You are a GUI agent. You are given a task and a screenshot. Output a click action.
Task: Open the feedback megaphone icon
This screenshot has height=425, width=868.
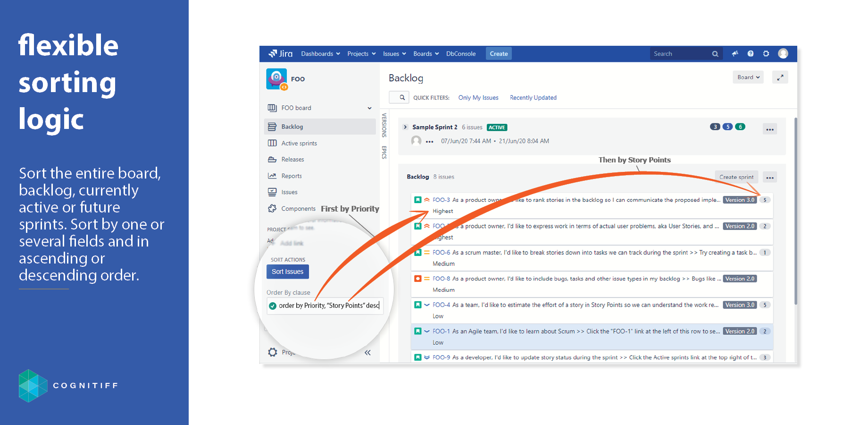point(735,54)
